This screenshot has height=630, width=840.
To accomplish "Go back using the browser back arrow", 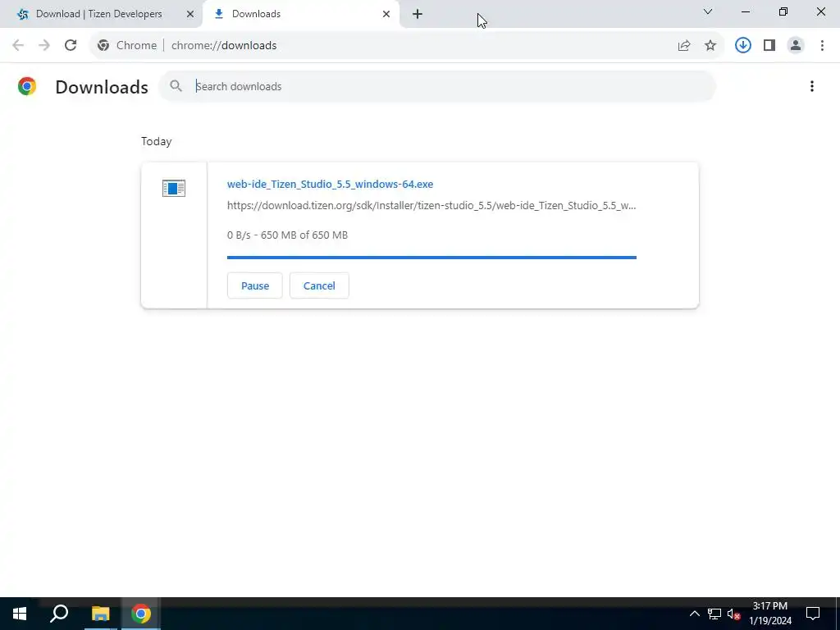I will tap(18, 46).
